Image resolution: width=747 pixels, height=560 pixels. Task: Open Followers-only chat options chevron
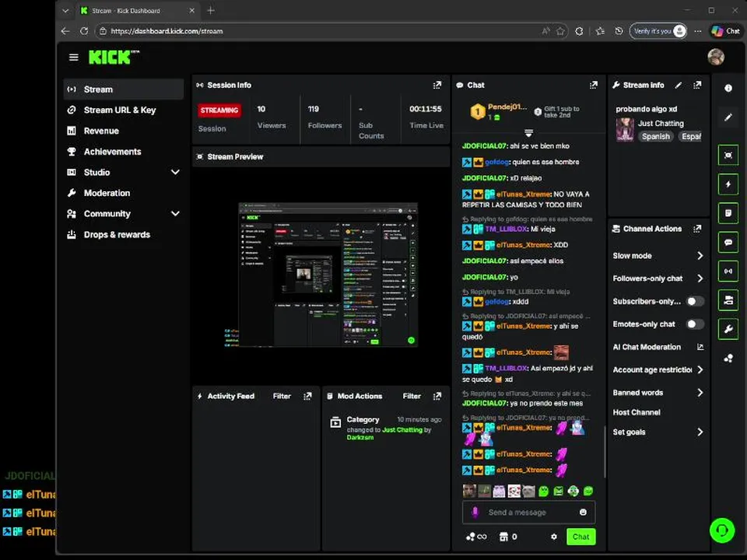coord(700,278)
